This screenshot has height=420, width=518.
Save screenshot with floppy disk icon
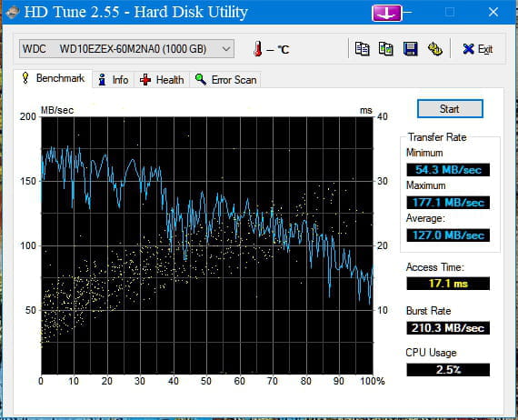410,49
